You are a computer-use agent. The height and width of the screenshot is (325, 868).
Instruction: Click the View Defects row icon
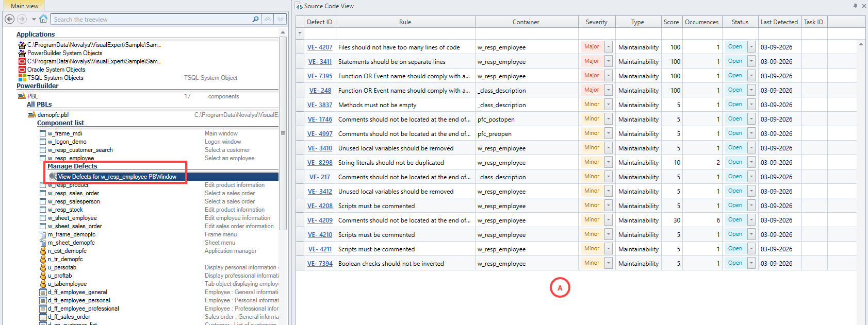point(53,177)
